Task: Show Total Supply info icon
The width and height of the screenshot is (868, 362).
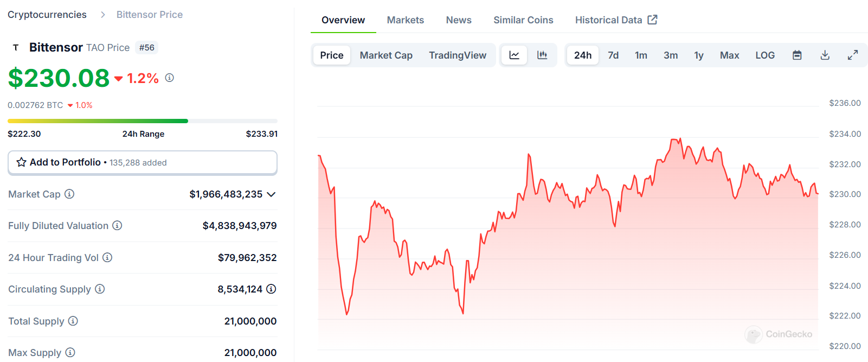Action: (73, 321)
